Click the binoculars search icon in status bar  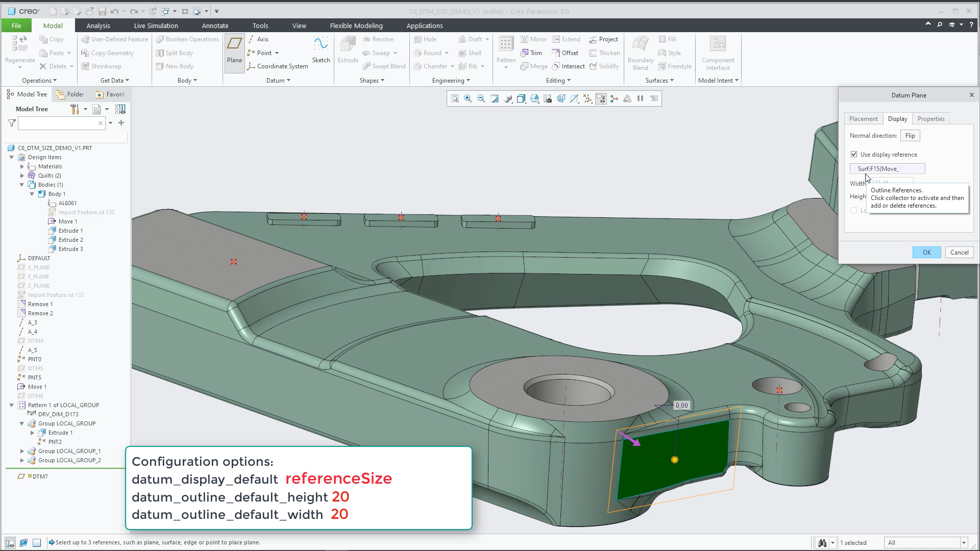(822, 542)
